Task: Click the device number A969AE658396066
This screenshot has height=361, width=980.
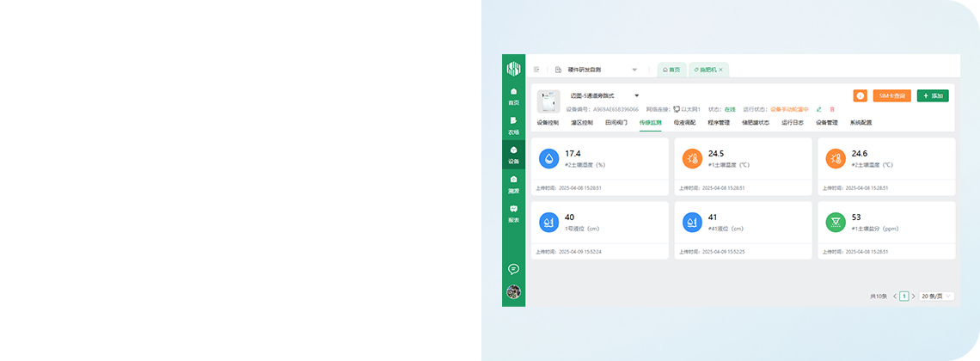Action: click(616, 109)
